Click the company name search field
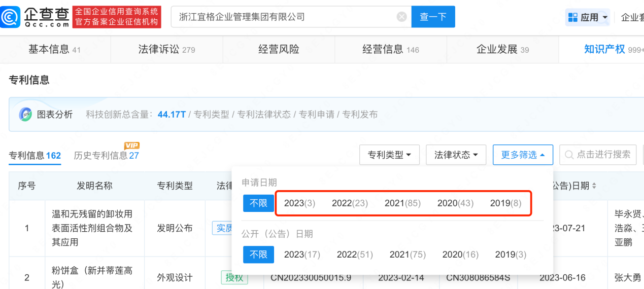The width and height of the screenshot is (644, 289). click(x=284, y=17)
